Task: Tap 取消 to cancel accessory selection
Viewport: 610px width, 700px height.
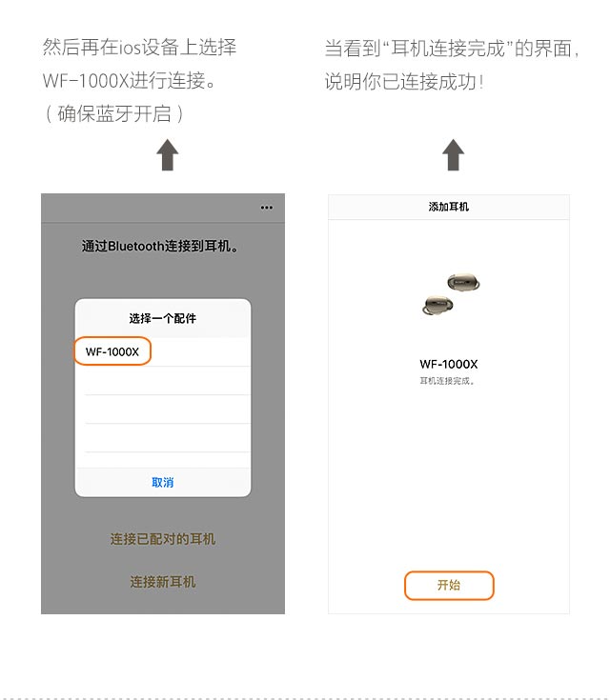Action: point(163,482)
